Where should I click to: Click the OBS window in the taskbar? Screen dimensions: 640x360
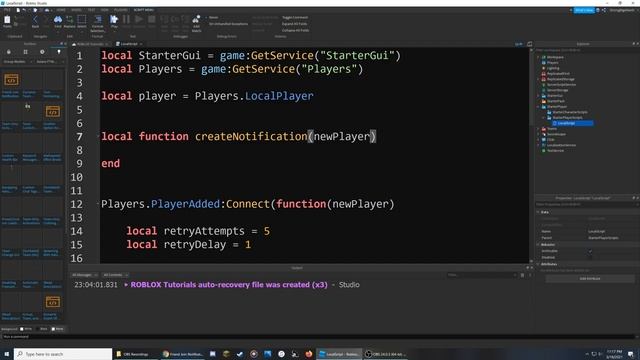384,354
